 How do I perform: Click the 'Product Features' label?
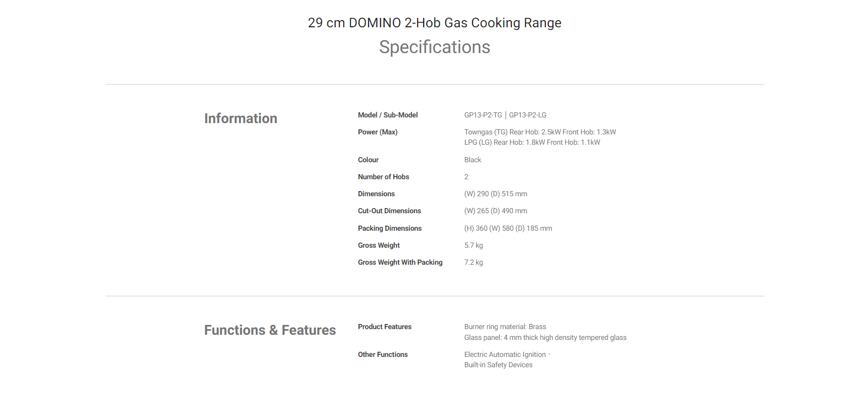[x=385, y=327]
